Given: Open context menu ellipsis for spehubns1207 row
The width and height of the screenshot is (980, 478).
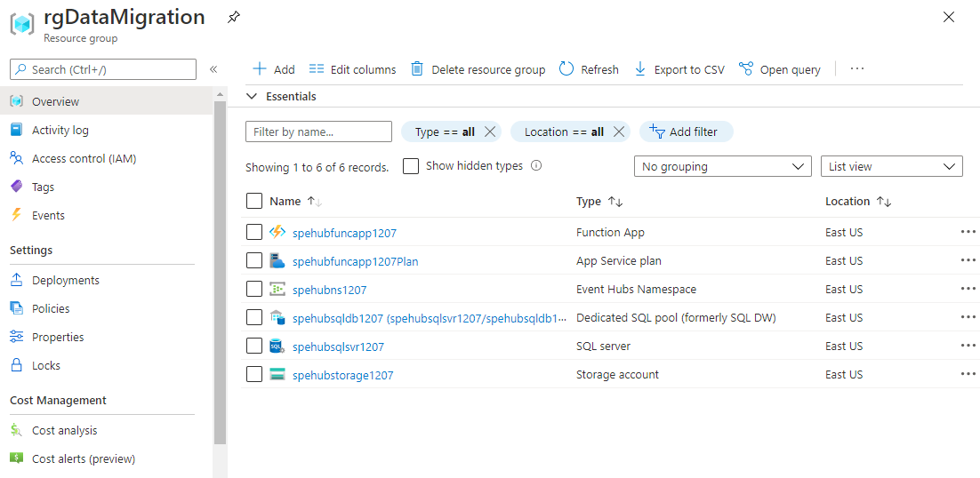Looking at the screenshot, I should [968, 289].
